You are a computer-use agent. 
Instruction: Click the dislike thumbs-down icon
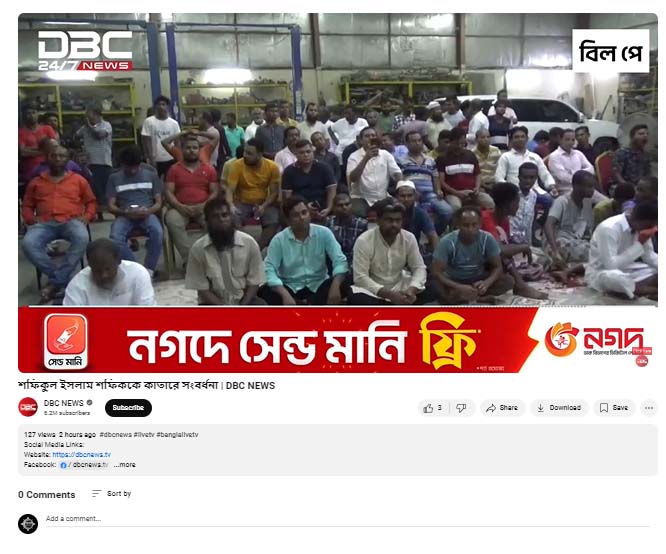pos(462,408)
